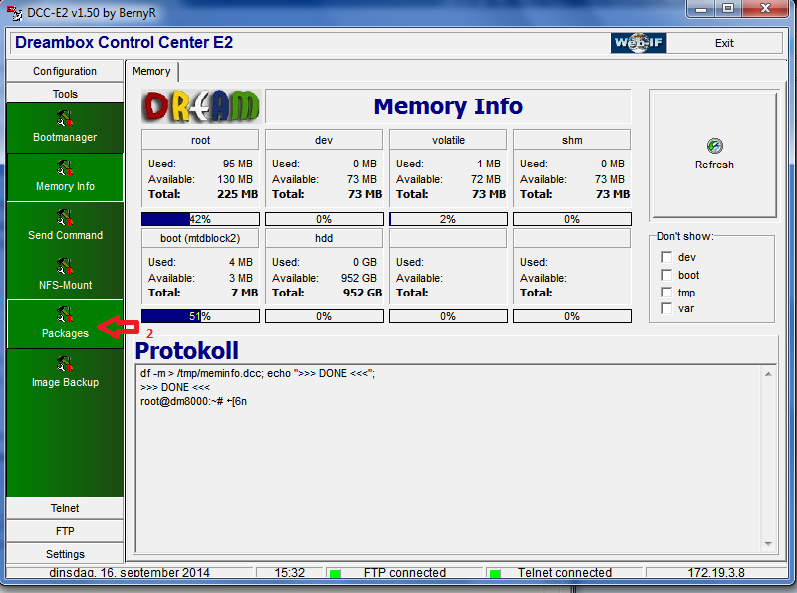797x593 pixels.
Task: Open the Packages tool
Action: click(65, 323)
